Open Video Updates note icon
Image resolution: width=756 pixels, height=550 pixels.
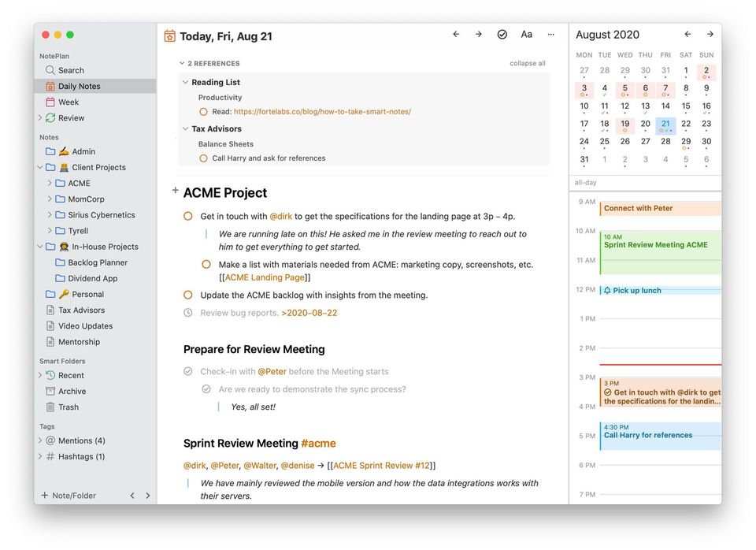(x=50, y=326)
